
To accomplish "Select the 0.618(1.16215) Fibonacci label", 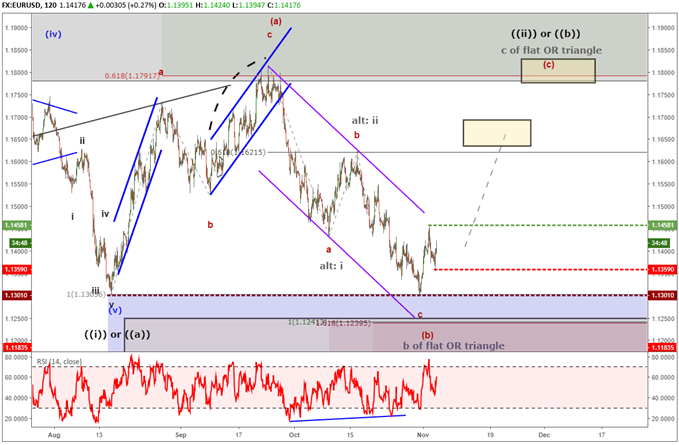I will [x=238, y=152].
